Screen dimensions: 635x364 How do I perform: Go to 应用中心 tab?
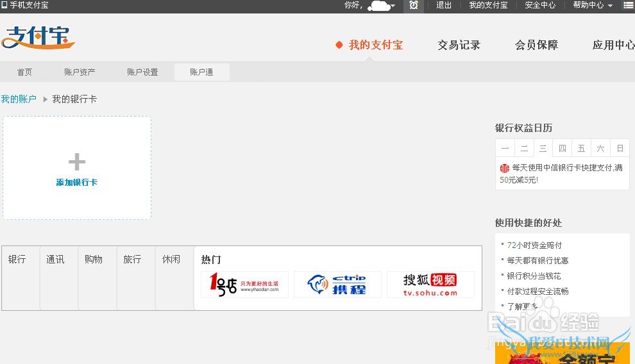614,45
